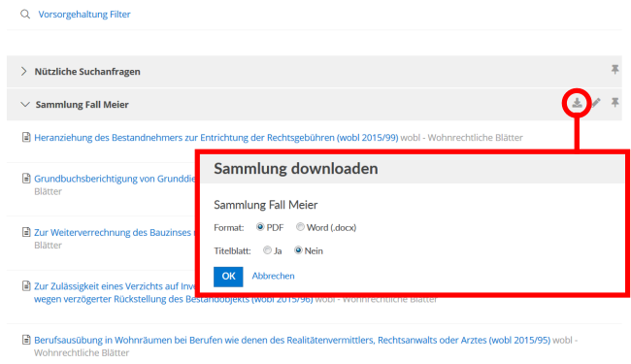Image resolution: width=631 pixels, height=364 pixels.
Task: Click Abbrechen to cancel the download
Action: click(x=273, y=276)
